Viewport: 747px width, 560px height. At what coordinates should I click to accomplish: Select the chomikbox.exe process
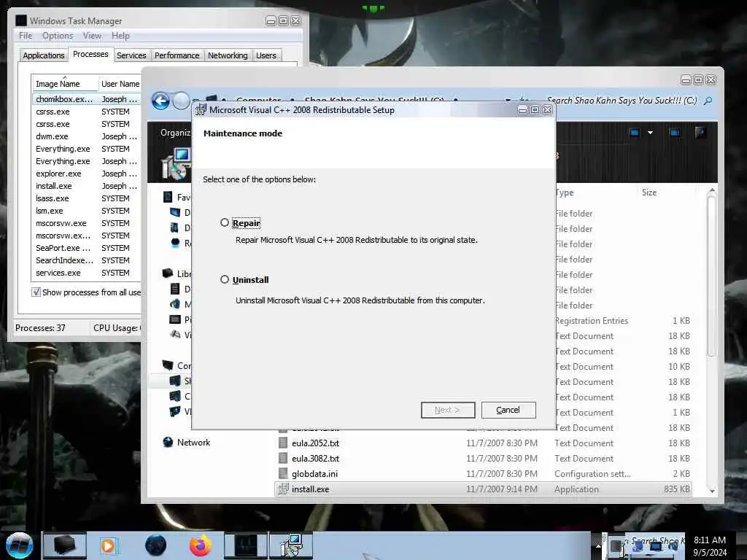pyautogui.click(x=87, y=99)
